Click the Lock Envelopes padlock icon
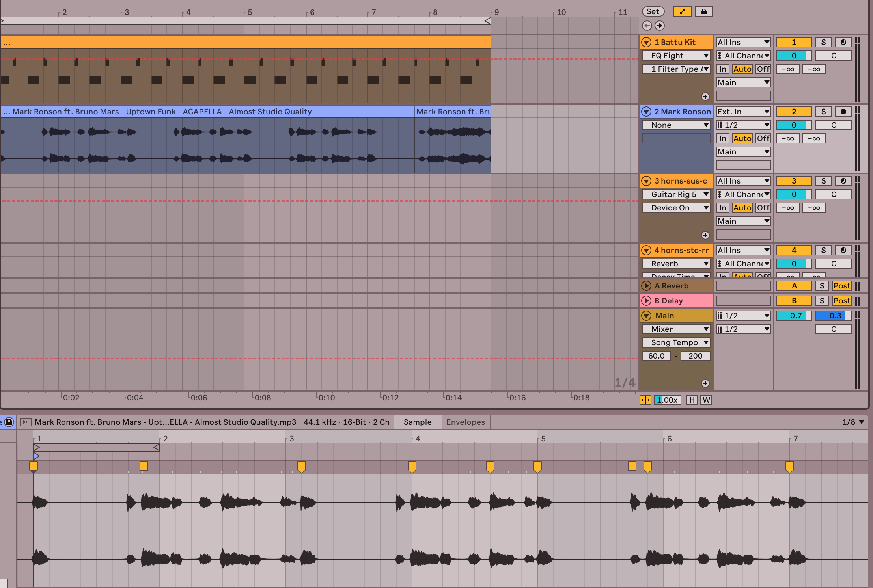This screenshot has height=588, width=873. pos(703,11)
